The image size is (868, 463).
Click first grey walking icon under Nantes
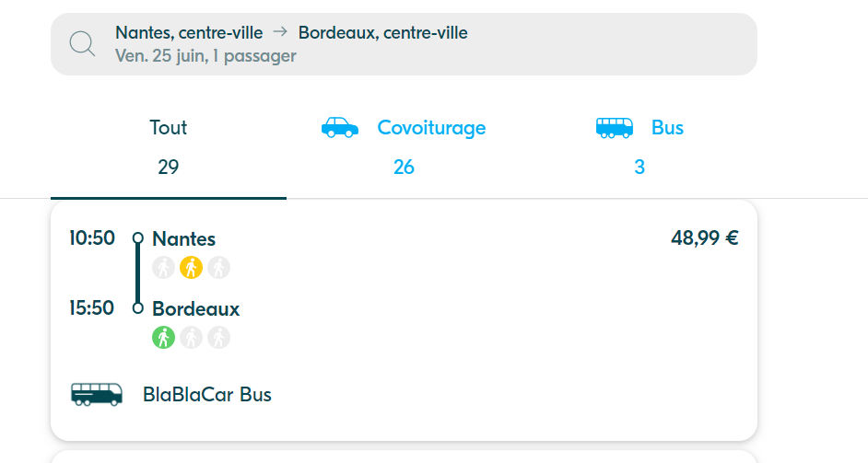point(163,268)
